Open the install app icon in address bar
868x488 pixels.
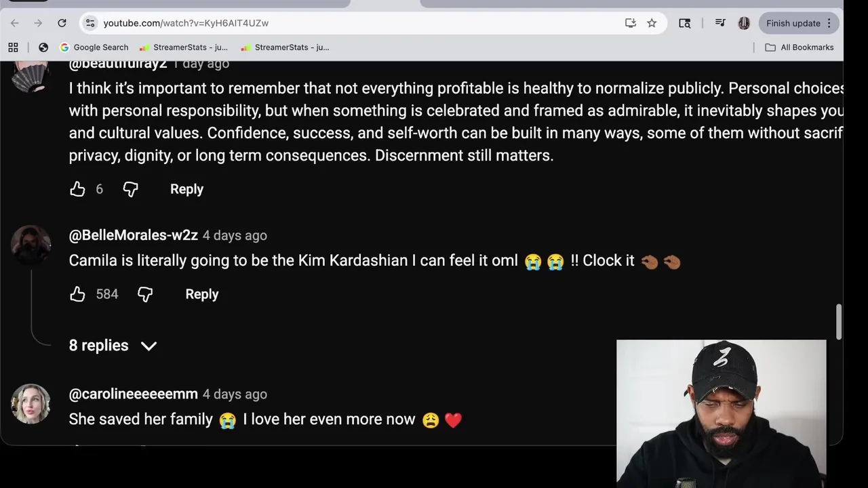point(631,23)
